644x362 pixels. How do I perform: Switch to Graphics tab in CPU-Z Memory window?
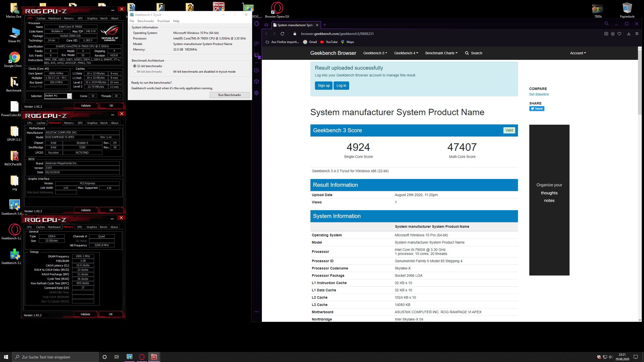coord(92,227)
